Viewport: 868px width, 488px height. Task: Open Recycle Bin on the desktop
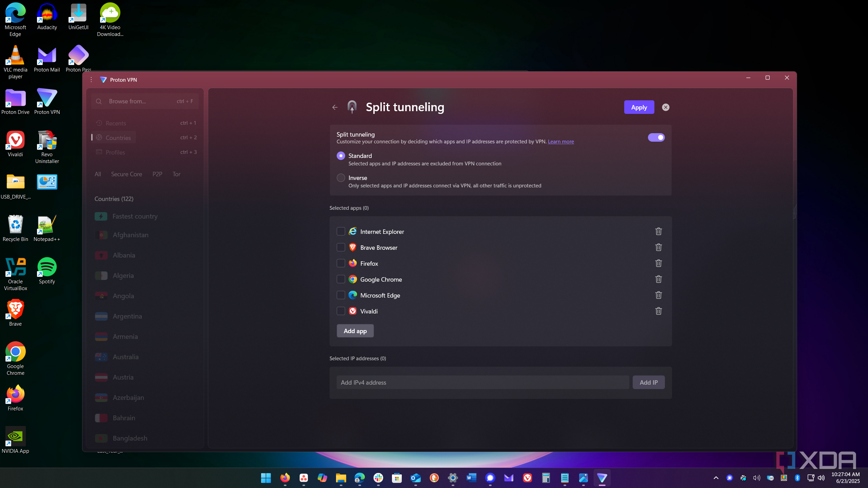15,229
